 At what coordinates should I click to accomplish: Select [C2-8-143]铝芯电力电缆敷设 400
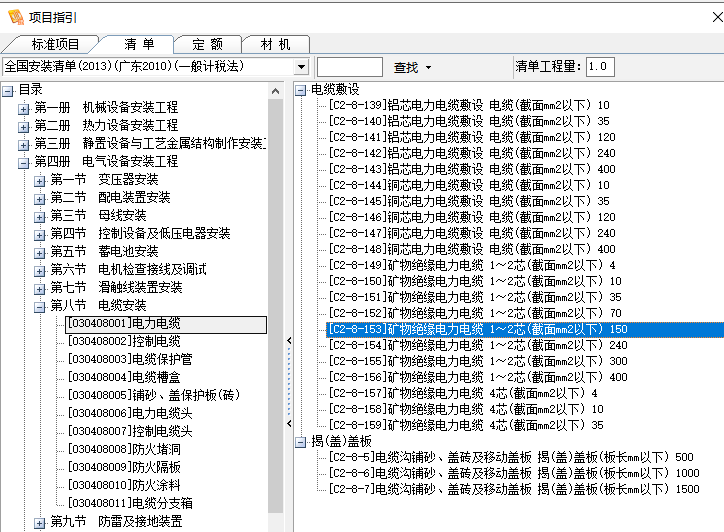(x=472, y=169)
